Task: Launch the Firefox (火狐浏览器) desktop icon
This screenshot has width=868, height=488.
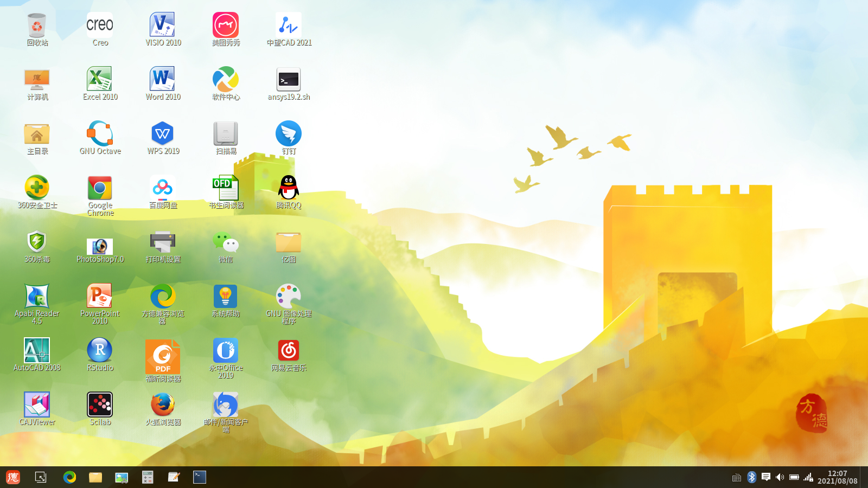Action: click(x=163, y=404)
